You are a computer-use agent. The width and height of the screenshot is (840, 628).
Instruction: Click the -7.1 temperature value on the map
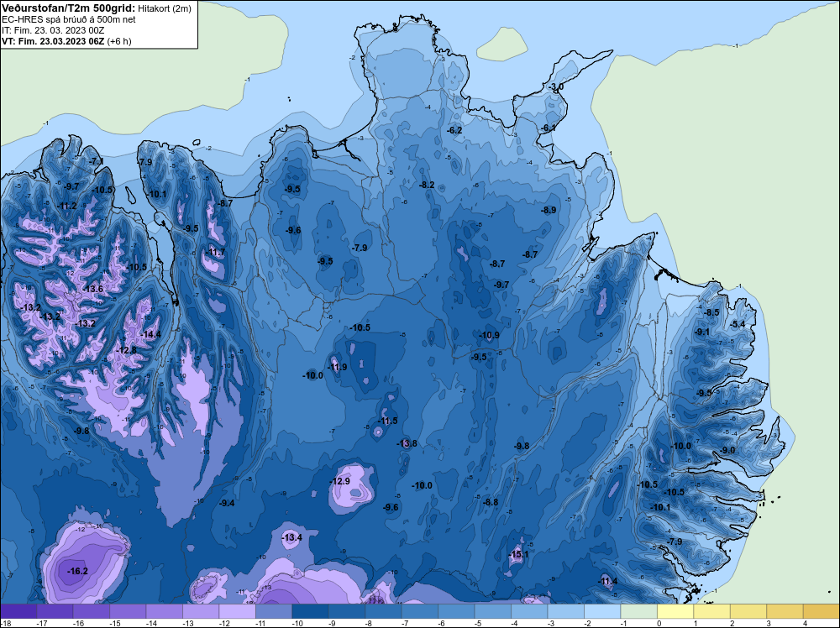click(x=97, y=161)
